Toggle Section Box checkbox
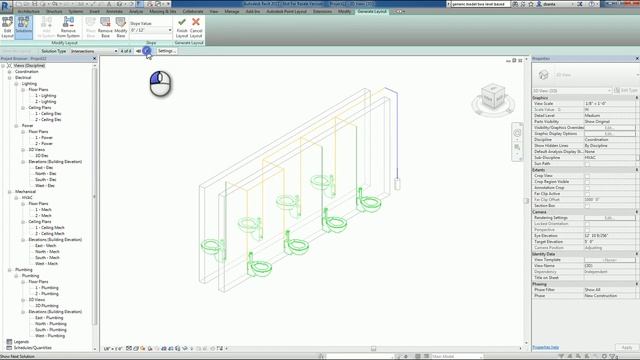640x360 pixels. tap(587, 206)
